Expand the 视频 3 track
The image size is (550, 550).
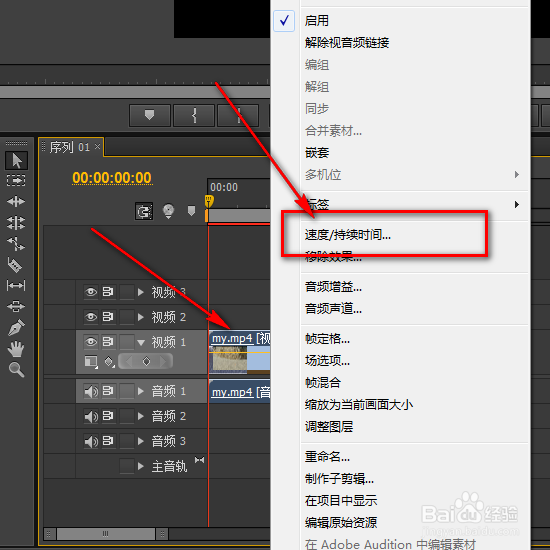141,292
